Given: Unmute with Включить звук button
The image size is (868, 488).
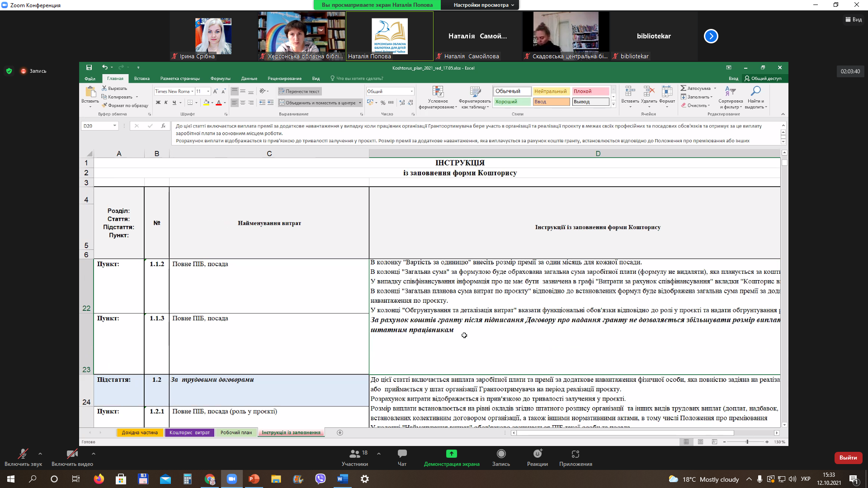Looking at the screenshot, I should pos(23,457).
